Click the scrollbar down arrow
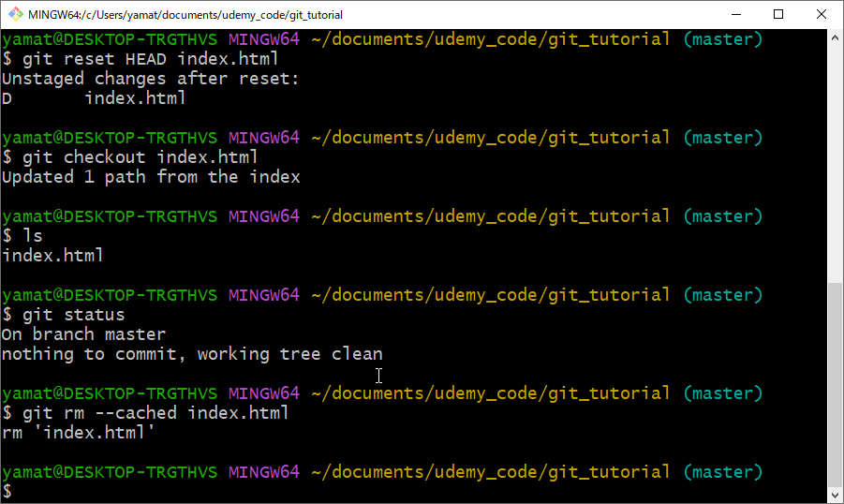The width and height of the screenshot is (844, 504). (835, 495)
